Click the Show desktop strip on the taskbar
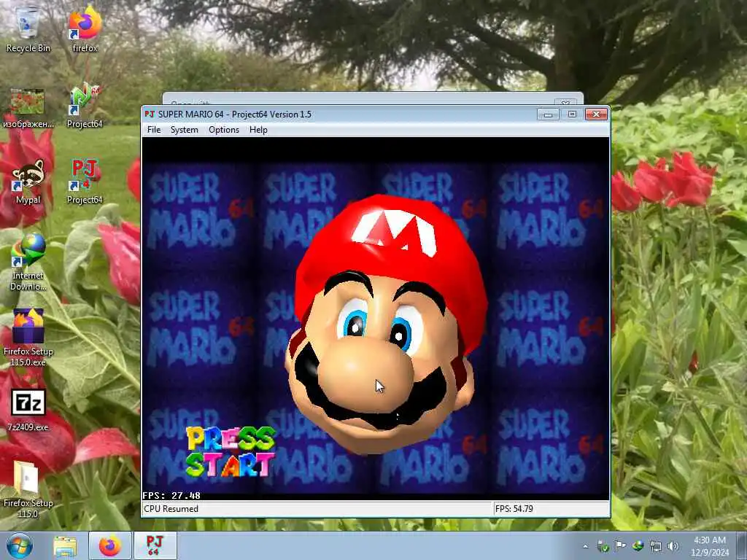 [x=742, y=545]
